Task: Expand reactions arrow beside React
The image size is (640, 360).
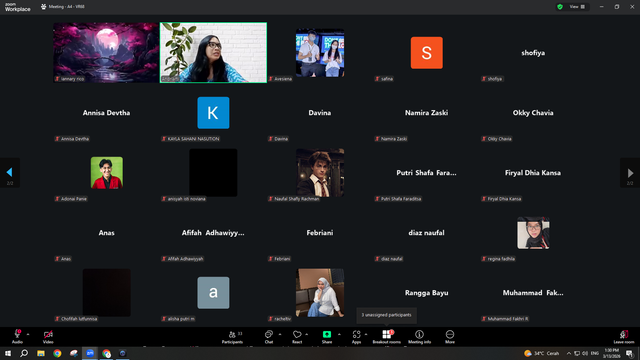Action: pos(307,334)
